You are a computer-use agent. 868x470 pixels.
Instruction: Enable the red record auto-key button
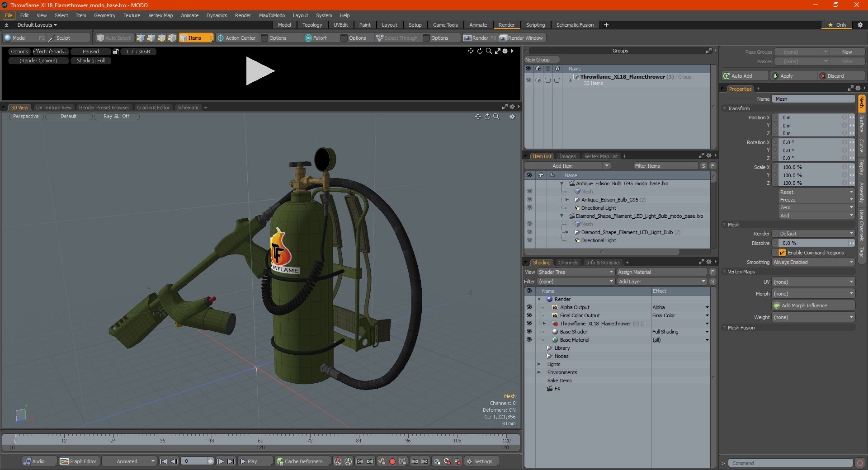[392, 461]
